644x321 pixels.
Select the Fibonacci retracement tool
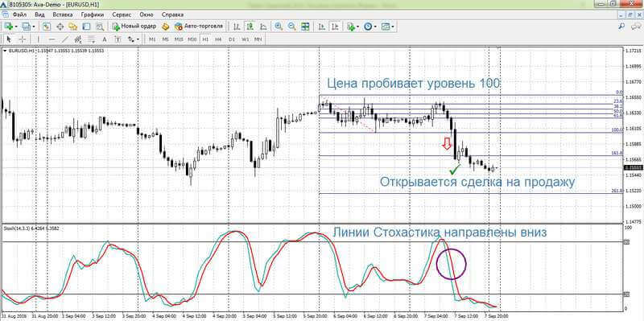(91, 39)
